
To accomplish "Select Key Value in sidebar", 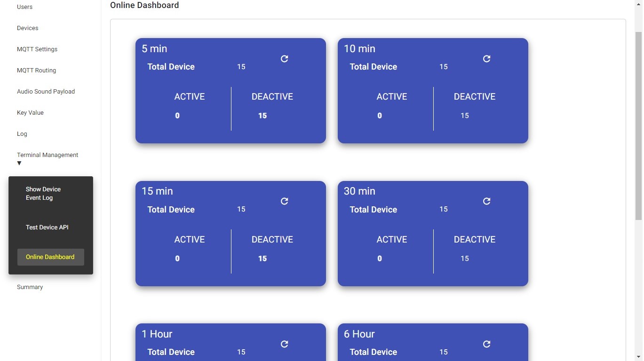I will pos(30,113).
